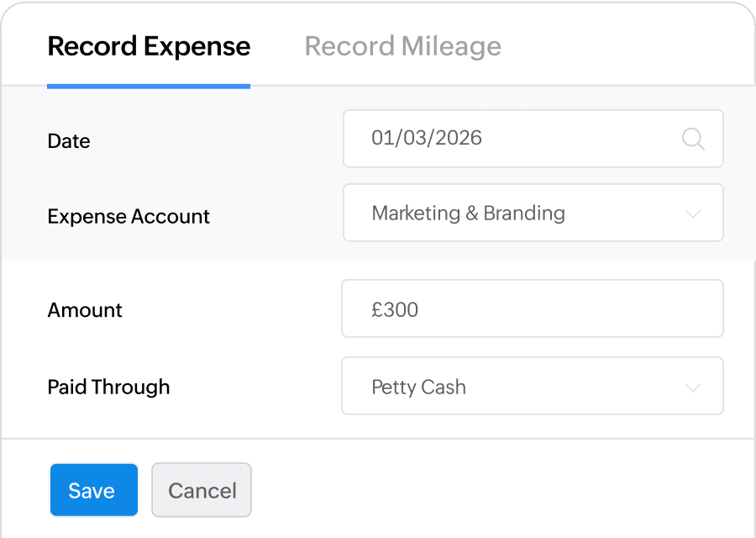Click the magnifier icon in the Date field
This screenshot has height=538, width=756.
[693, 139]
